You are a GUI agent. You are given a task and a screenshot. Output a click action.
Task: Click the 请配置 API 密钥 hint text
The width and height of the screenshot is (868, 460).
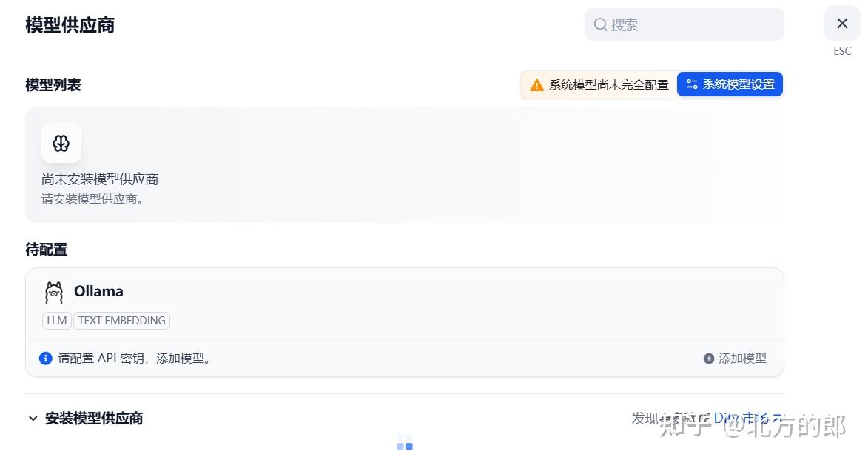[132, 358]
